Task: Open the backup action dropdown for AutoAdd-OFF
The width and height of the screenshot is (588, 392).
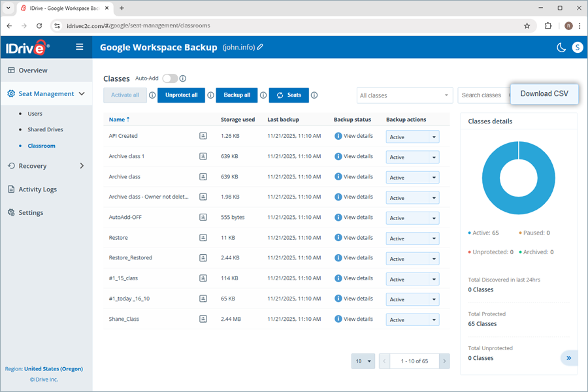Action: point(412,218)
